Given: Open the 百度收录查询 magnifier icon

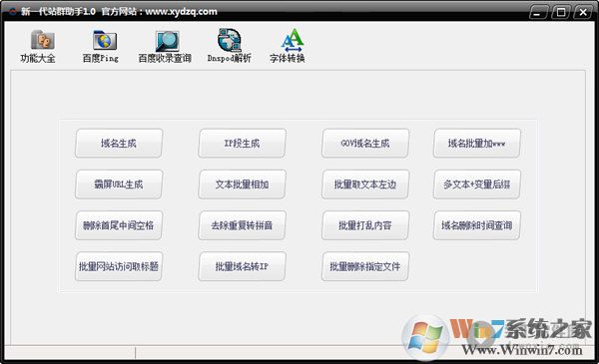Looking at the screenshot, I should 167,41.
